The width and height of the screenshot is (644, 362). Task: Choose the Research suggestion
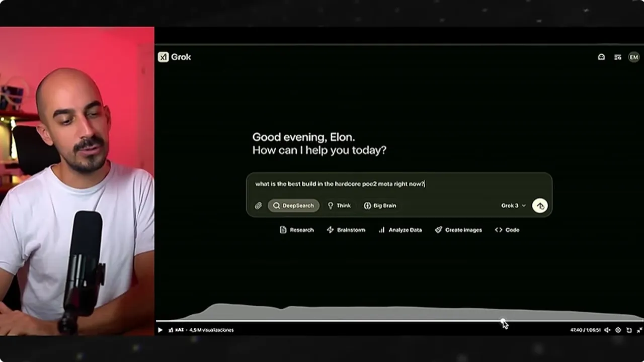(x=297, y=230)
